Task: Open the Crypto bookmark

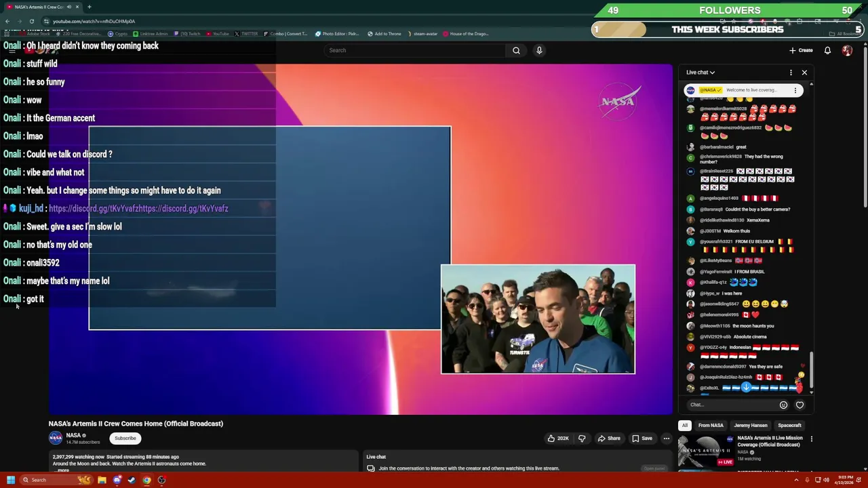Action: click(x=118, y=34)
